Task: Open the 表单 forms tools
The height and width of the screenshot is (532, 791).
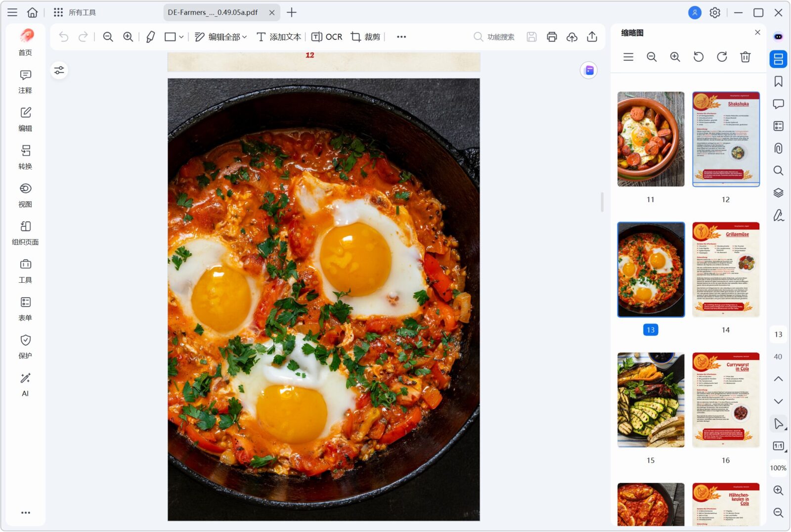Action: 25,309
